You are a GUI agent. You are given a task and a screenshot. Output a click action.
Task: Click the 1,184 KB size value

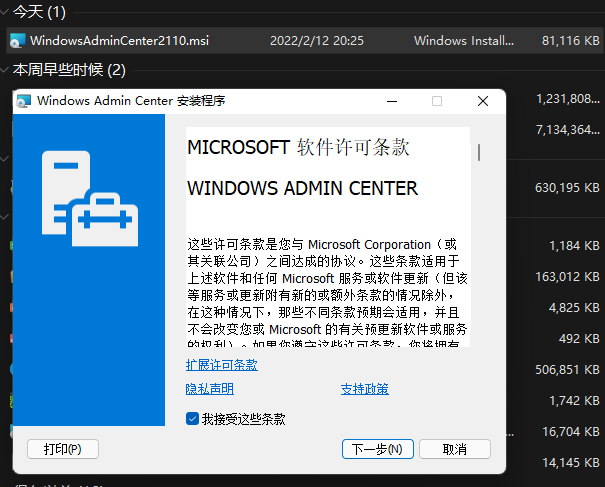(575, 246)
